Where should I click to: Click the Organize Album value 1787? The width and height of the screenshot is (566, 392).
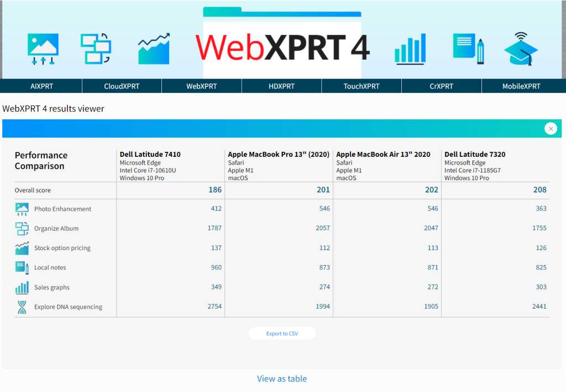[x=214, y=228]
